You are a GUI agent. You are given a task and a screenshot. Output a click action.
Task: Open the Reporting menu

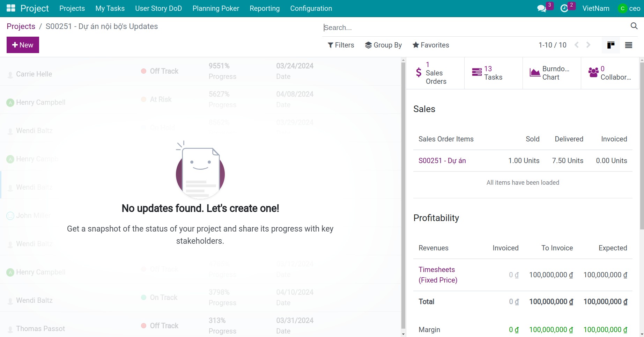coord(265,8)
